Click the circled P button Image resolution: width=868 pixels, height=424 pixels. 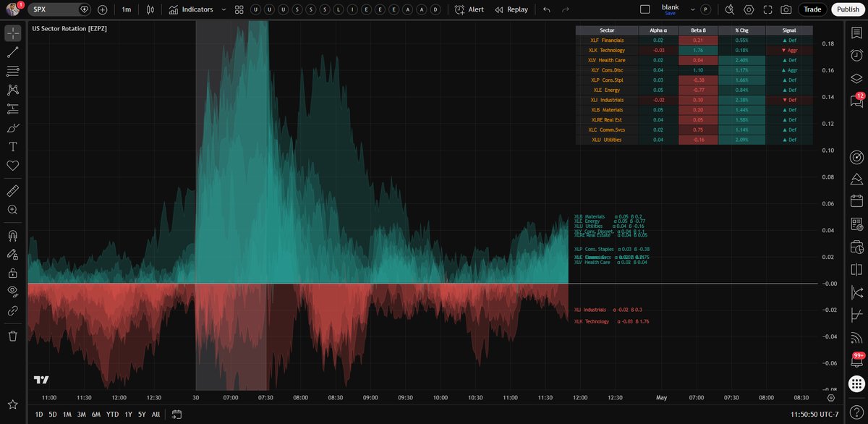click(x=705, y=9)
